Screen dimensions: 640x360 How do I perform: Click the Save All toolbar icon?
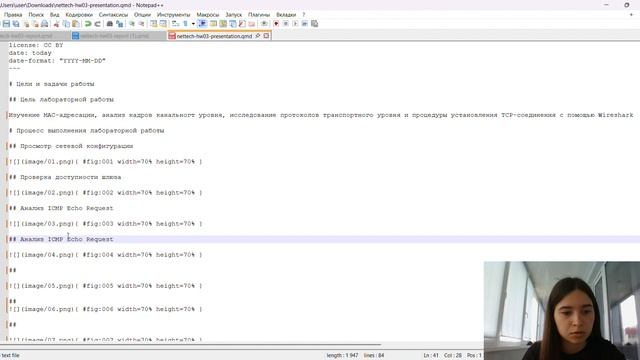(16, 24)
